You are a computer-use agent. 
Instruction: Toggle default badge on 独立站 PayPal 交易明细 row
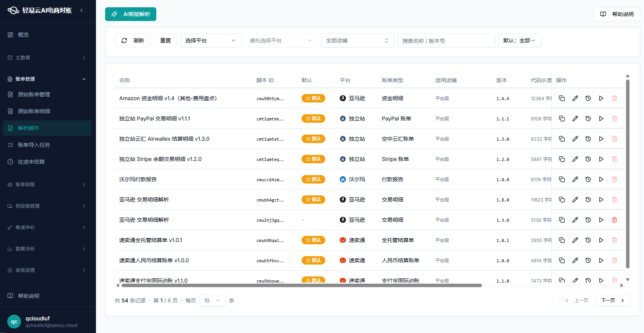tap(313, 119)
